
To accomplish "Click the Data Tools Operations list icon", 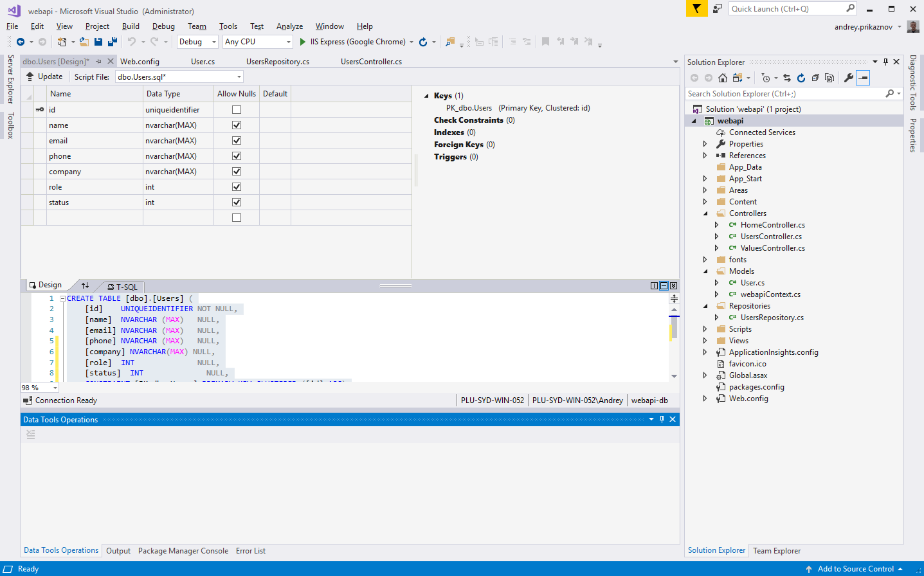I will tap(30, 435).
